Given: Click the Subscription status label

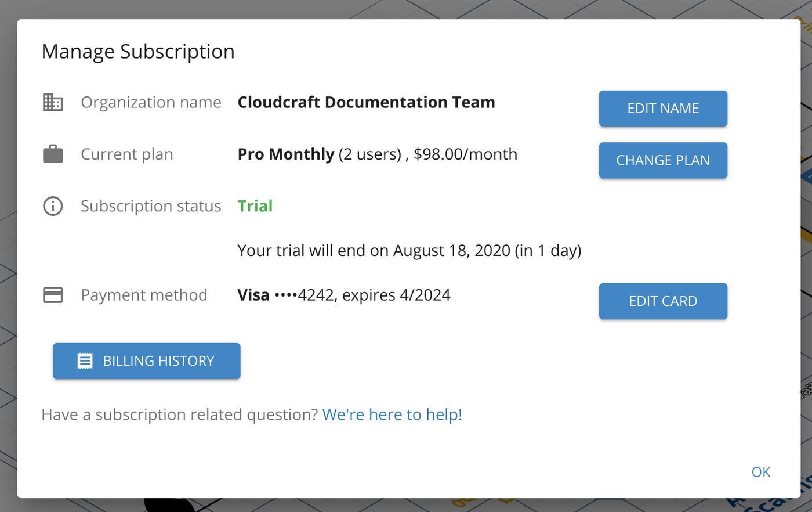Looking at the screenshot, I should pos(151,206).
